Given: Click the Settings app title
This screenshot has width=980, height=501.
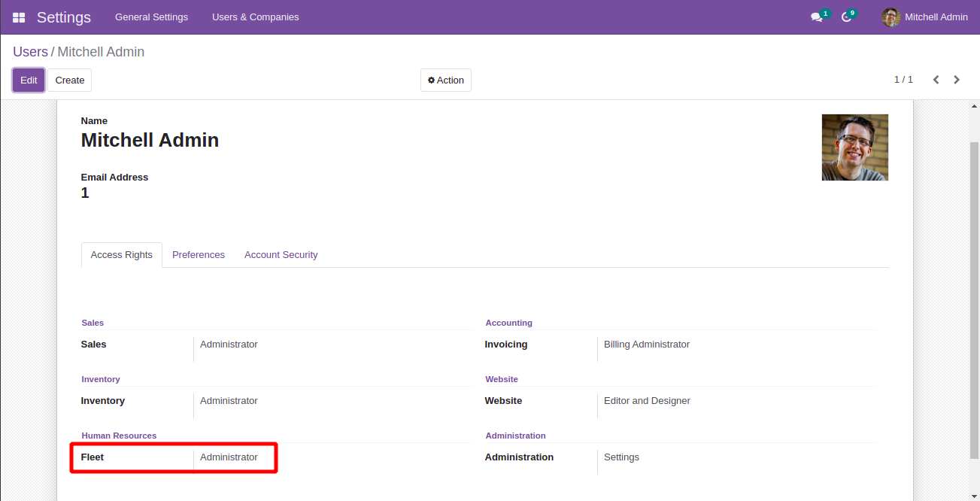Looking at the screenshot, I should coord(64,17).
